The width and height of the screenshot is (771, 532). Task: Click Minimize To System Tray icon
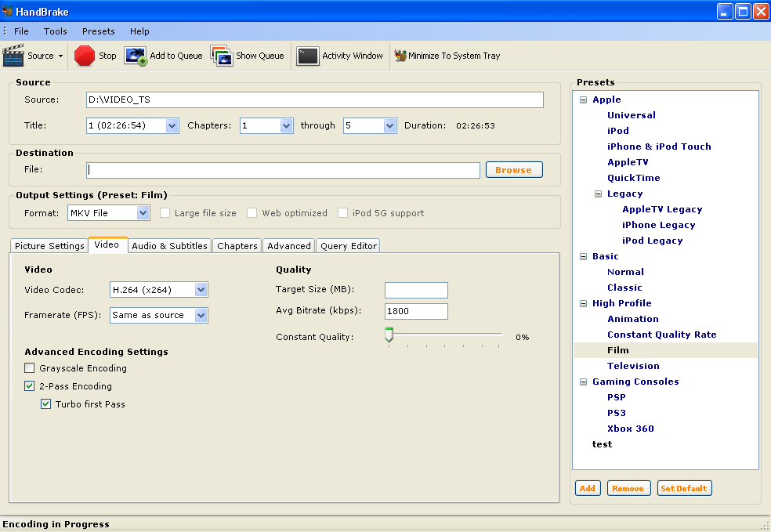point(400,56)
